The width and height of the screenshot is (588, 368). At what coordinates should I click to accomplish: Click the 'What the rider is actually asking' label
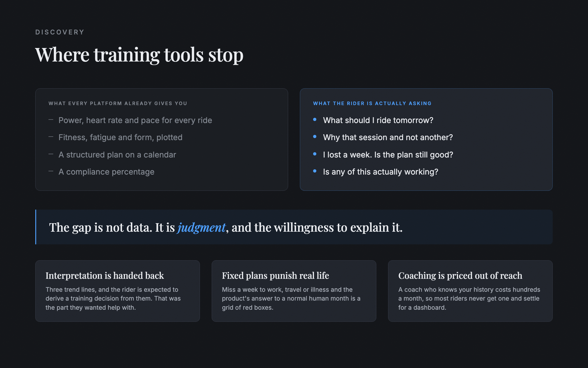[x=372, y=103]
